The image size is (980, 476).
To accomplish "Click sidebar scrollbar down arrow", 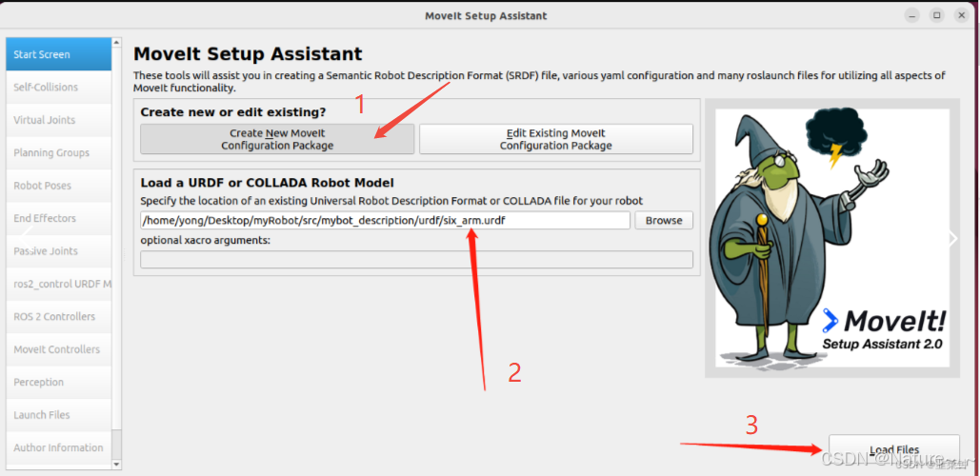I will point(117,465).
